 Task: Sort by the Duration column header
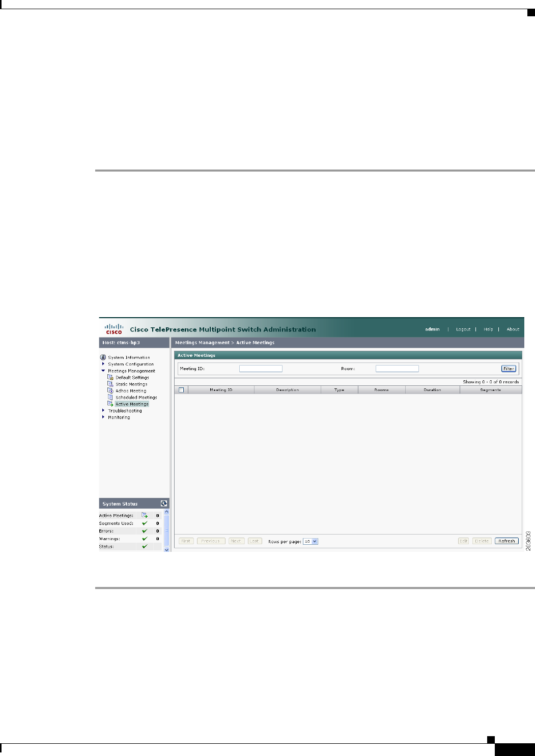(433, 390)
